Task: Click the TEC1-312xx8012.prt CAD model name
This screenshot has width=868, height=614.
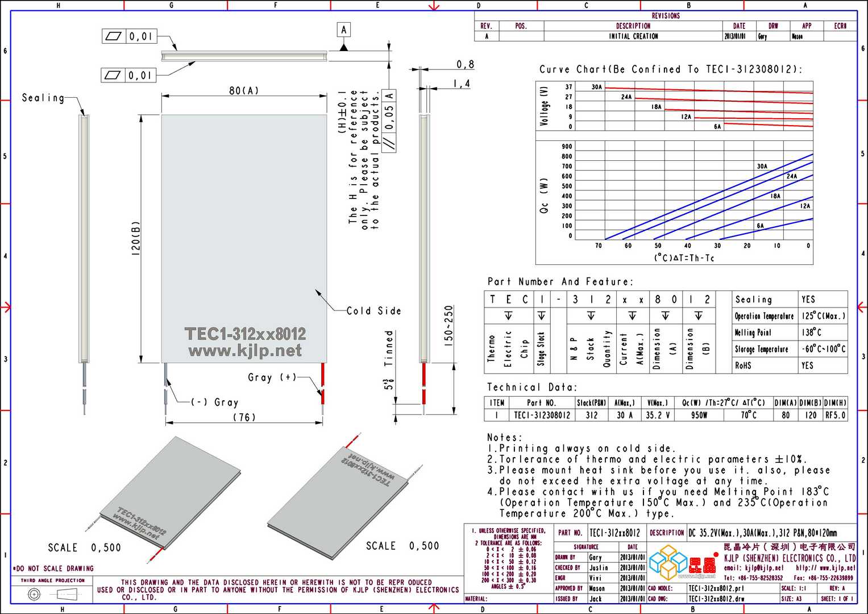Action: tap(717, 588)
